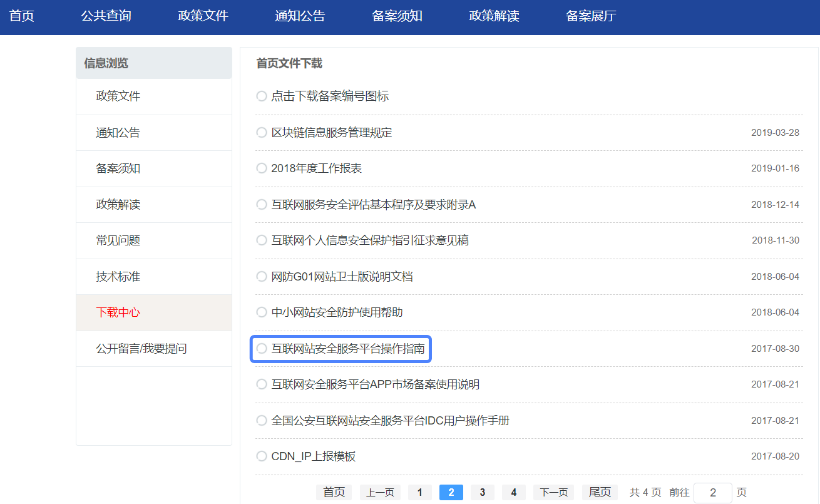Select 下载中心 in the sidebar
Screen dimensions: 820x504
coord(118,312)
